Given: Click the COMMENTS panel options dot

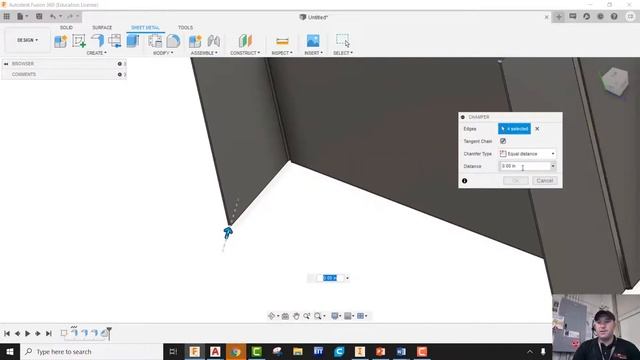Looking at the screenshot, I should [120, 74].
